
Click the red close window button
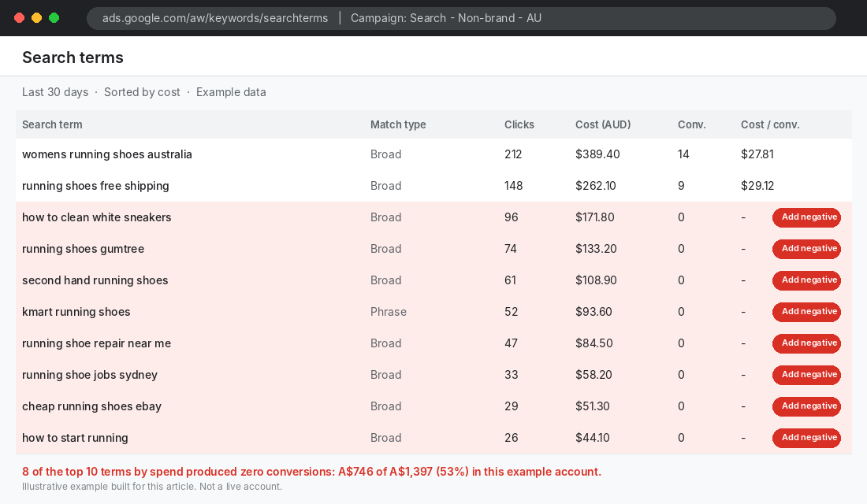pos(20,18)
